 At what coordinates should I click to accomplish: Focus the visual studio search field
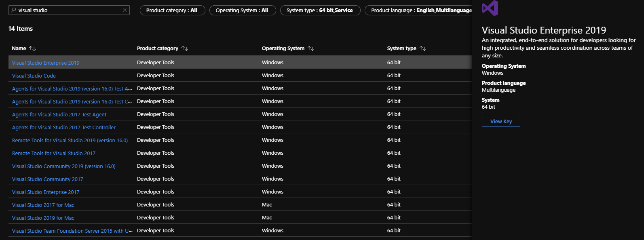[x=69, y=10]
